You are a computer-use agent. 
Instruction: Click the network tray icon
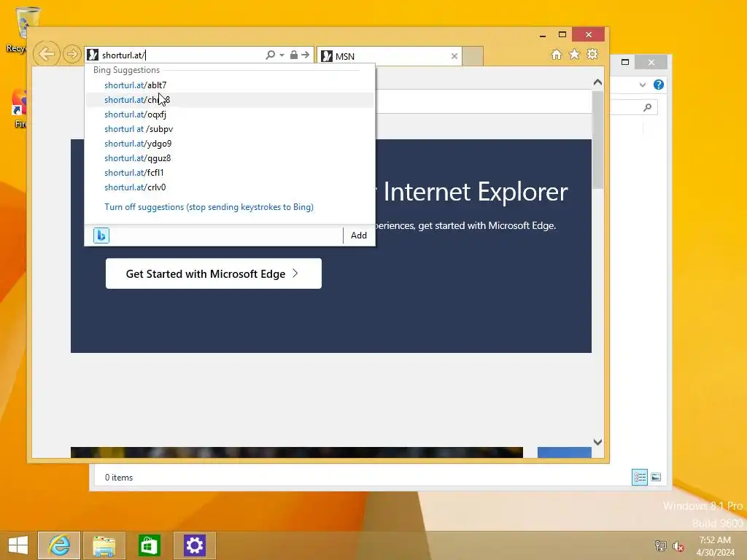660,545
